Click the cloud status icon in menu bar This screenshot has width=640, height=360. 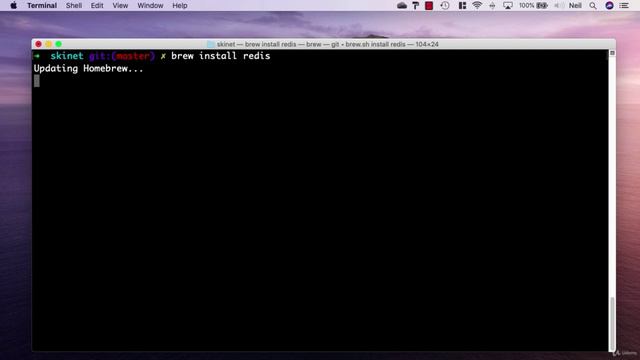[x=402, y=5]
